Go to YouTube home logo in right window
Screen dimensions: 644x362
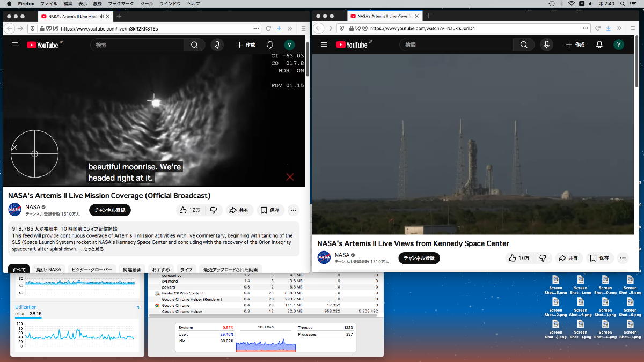[x=352, y=45]
